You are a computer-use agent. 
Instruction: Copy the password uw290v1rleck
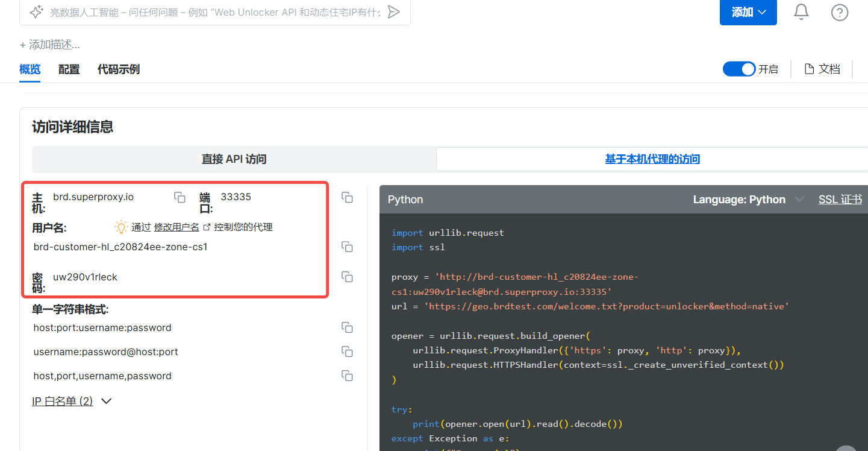347,277
